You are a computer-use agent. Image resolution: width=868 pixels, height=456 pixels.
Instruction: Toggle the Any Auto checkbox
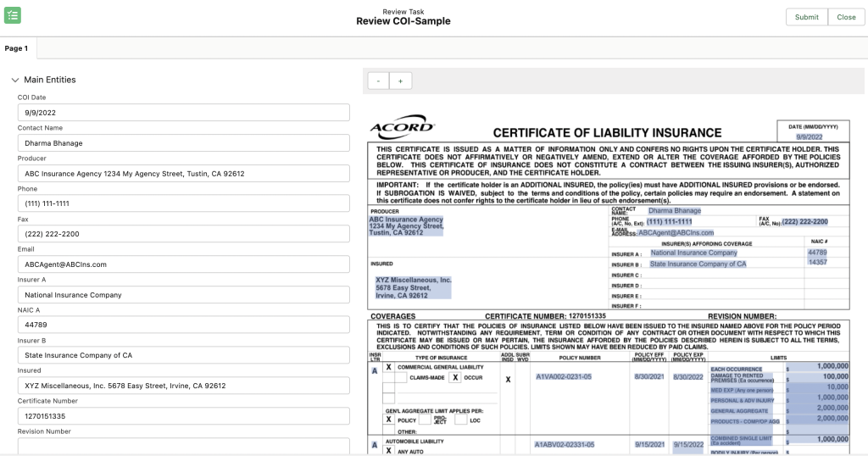388,451
